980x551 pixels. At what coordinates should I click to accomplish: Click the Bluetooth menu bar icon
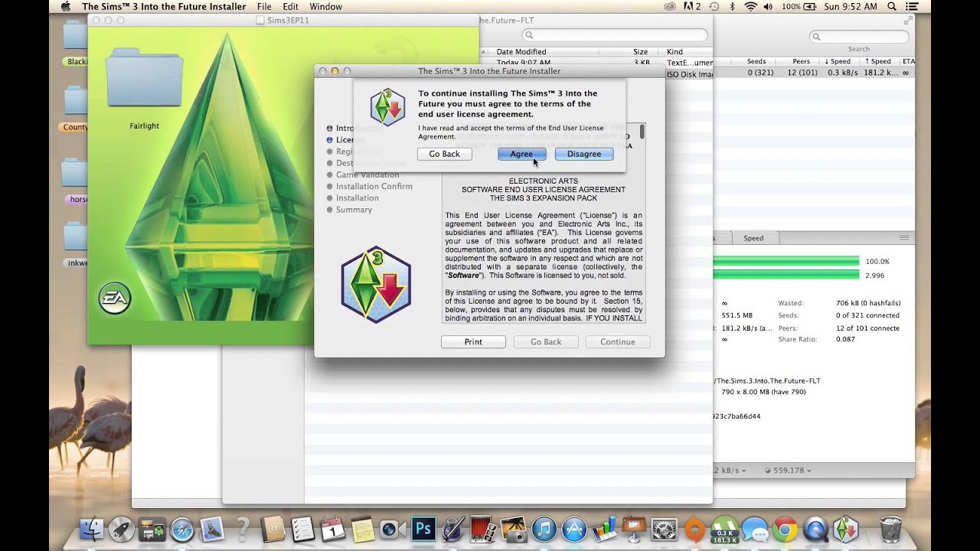pos(732,6)
